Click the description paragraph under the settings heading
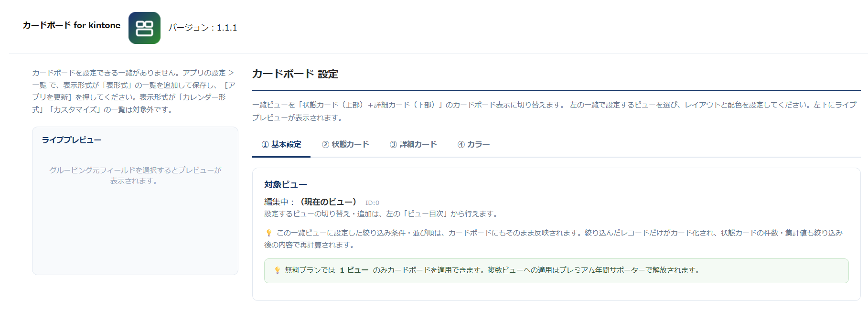This screenshot has width=868, height=310. (555, 111)
